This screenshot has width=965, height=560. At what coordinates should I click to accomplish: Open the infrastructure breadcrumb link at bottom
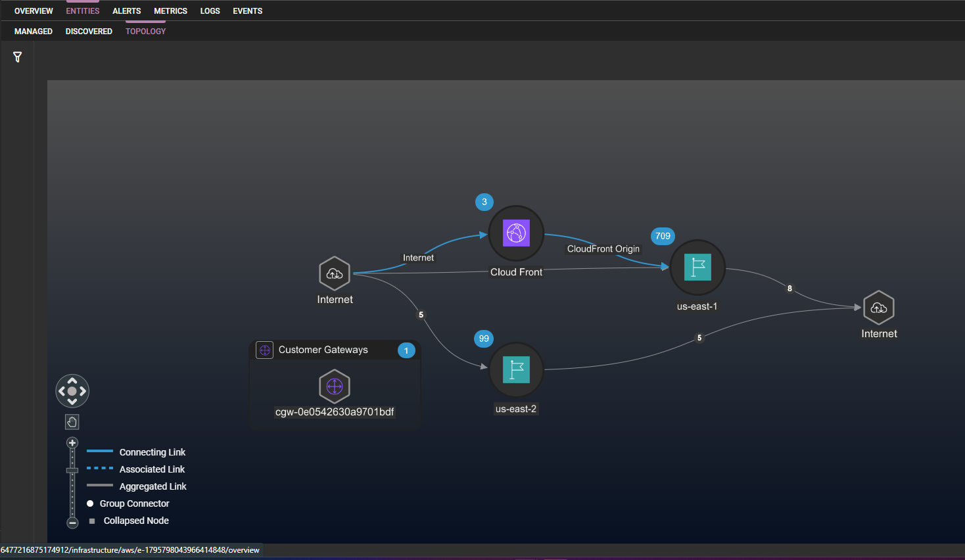click(129, 550)
